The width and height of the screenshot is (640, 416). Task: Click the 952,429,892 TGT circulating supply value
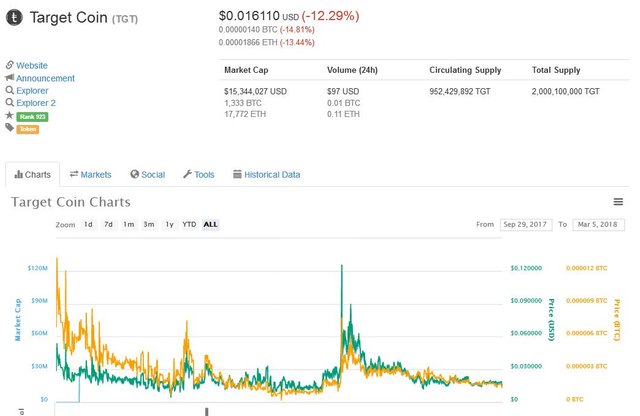click(460, 91)
